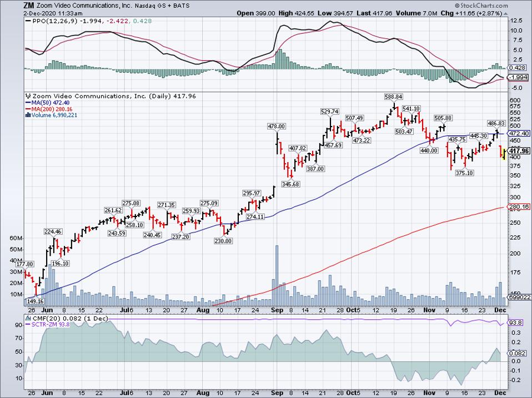Click the 435.75 price label

[x=458, y=139]
